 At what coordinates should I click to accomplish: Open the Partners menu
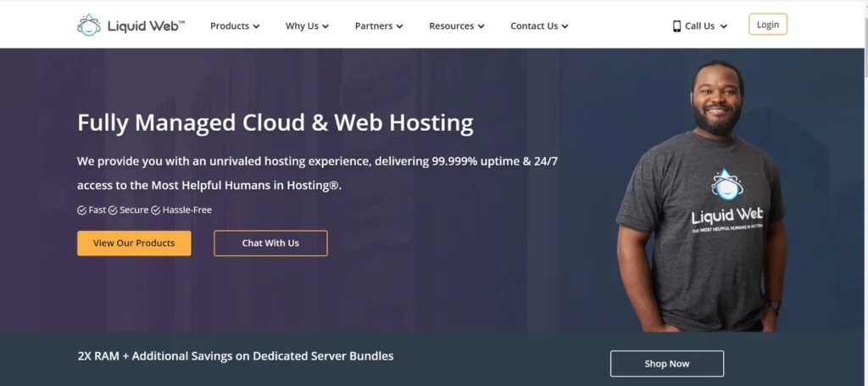pyautogui.click(x=379, y=26)
